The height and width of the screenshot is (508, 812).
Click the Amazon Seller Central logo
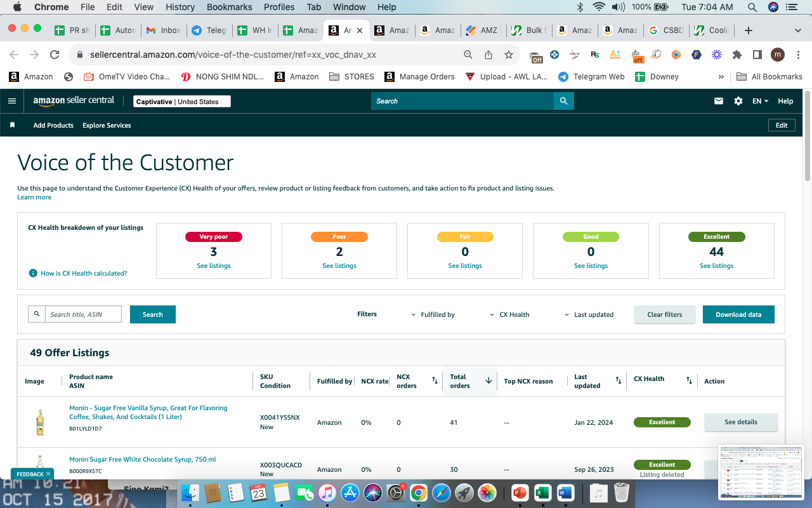point(74,101)
